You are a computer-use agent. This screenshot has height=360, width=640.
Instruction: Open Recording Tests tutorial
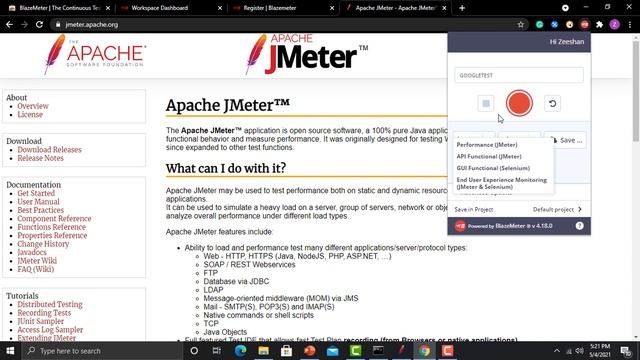click(44, 313)
